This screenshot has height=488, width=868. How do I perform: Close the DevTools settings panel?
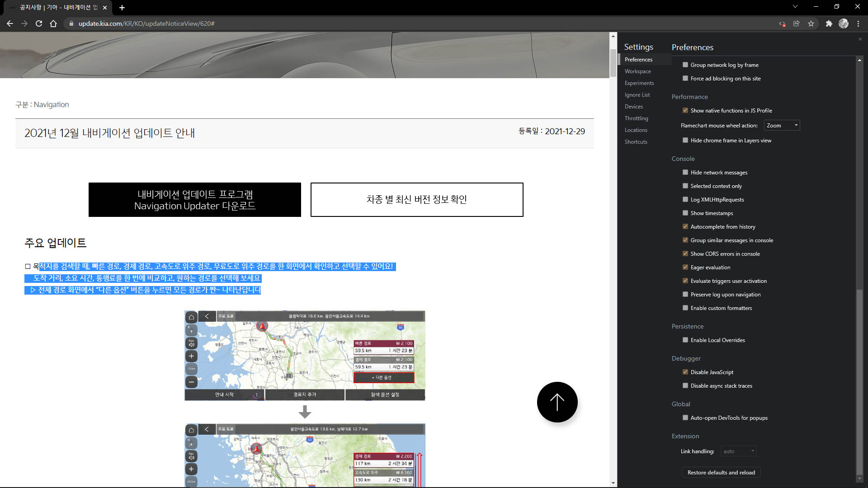coord(860,39)
